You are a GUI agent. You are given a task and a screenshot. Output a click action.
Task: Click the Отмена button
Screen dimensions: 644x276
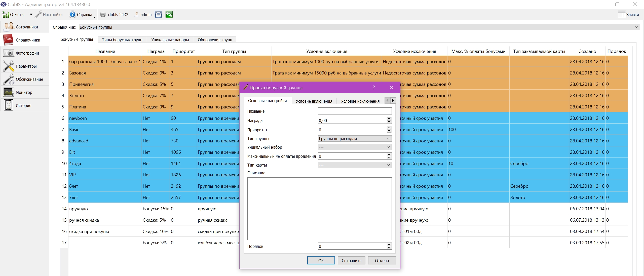coord(382,260)
